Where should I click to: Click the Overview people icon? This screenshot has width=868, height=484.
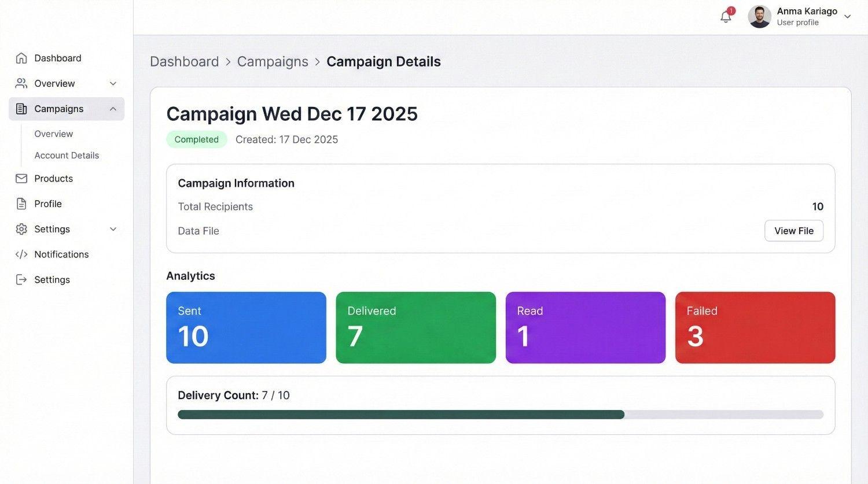coord(21,83)
